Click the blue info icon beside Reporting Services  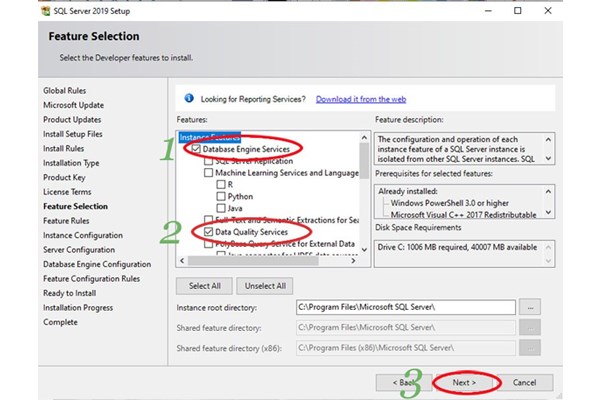click(x=189, y=98)
